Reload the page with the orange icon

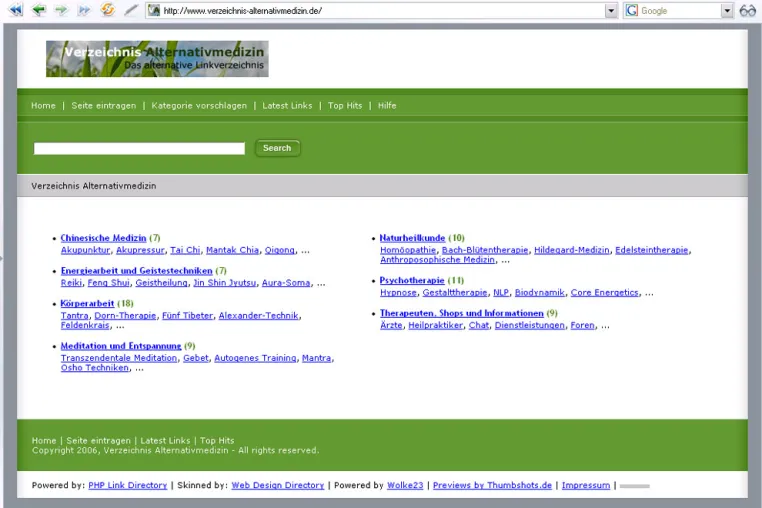(x=107, y=10)
